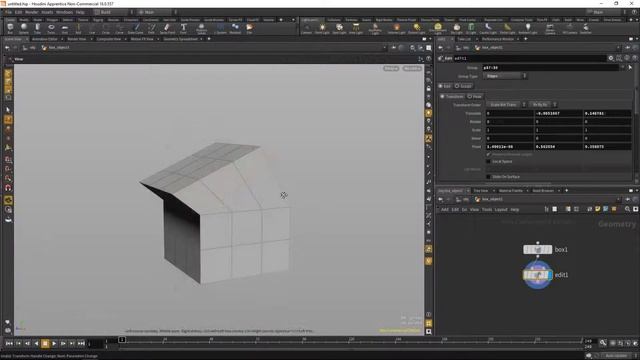Open the Transform Order dropdown
The image size is (640, 360).
click(x=506, y=105)
